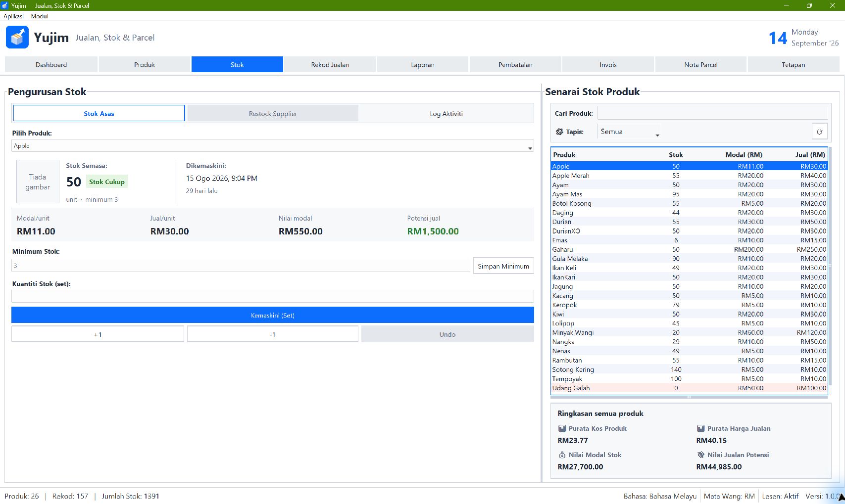The image size is (845, 504).
Task: Select the Botol Kosong row
Action: [x=689, y=203]
